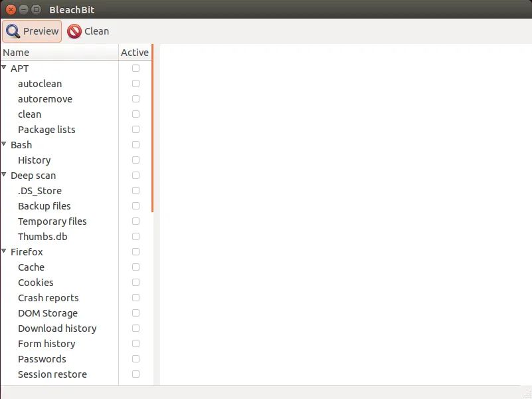Check the Package lists checkbox
This screenshot has height=399, width=532.
click(135, 130)
